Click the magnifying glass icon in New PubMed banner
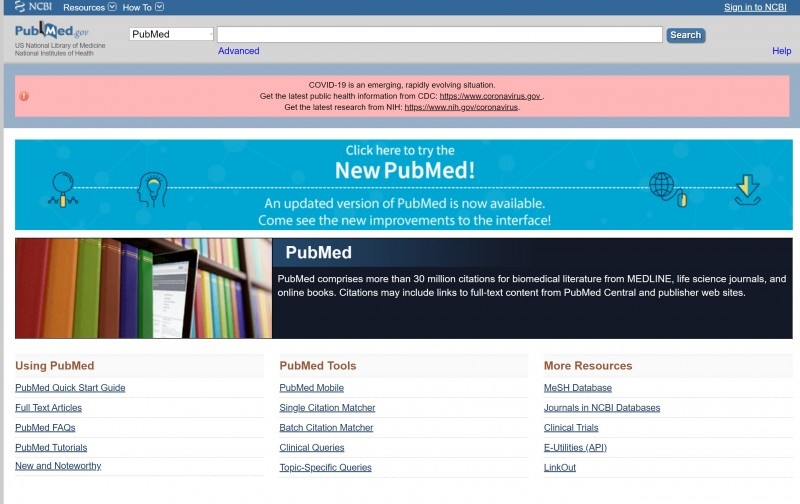Screen dimensions: 800x504 63,189
